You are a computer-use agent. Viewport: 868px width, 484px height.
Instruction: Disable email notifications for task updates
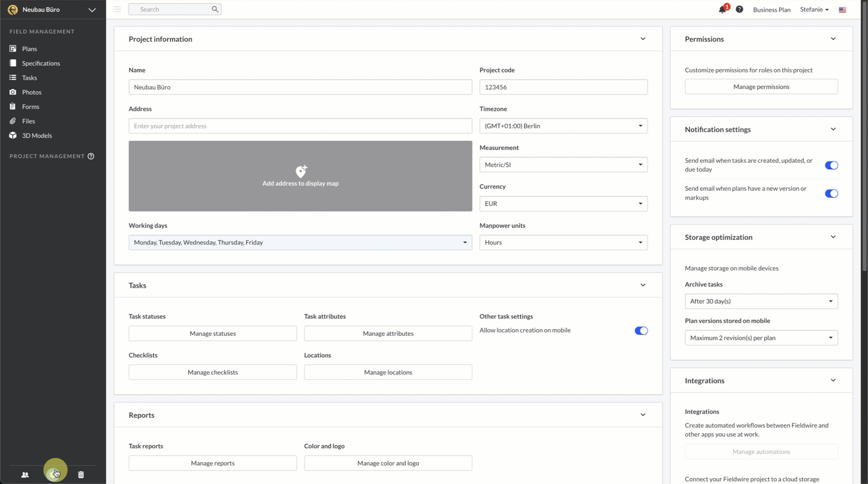(x=831, y=165)
